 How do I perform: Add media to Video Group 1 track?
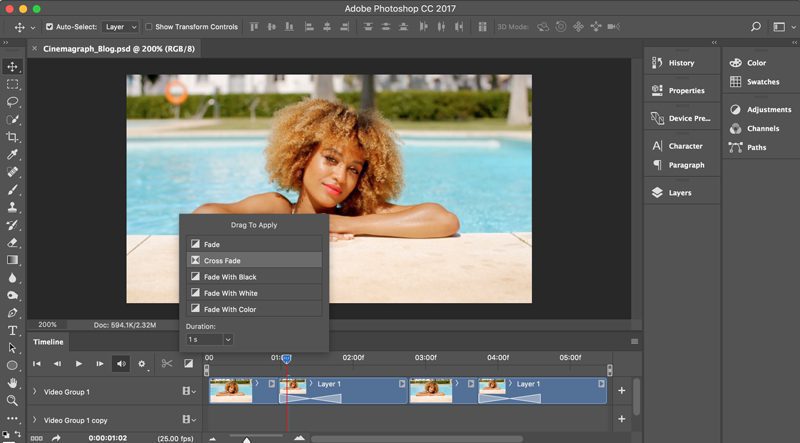[x=621, y=390]
